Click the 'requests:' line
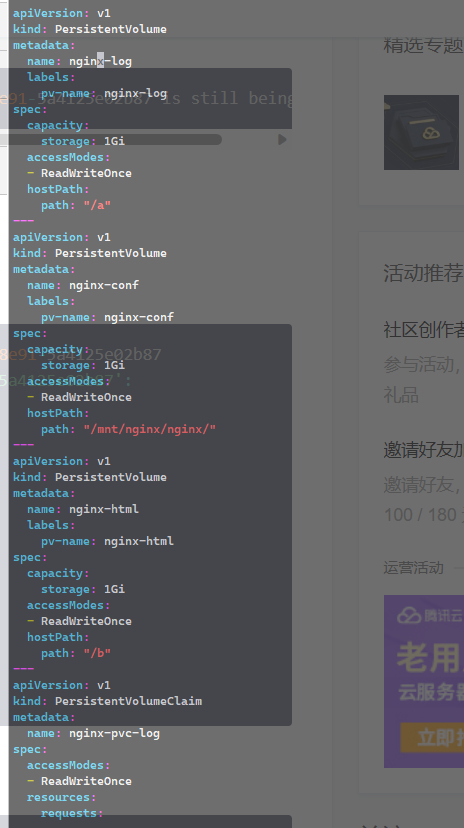 click(x=72, y=813)
